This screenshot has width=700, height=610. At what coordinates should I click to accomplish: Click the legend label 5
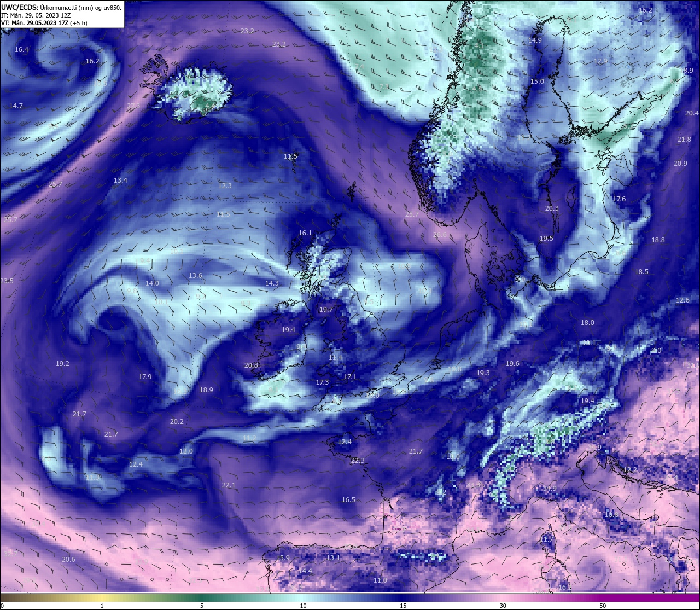202,606
